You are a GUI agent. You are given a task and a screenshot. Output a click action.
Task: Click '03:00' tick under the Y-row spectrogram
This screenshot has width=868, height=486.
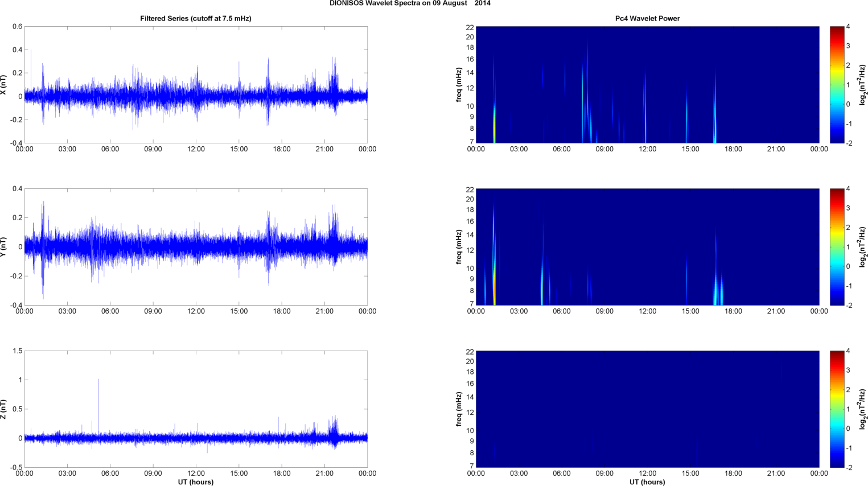click(519, 311)
